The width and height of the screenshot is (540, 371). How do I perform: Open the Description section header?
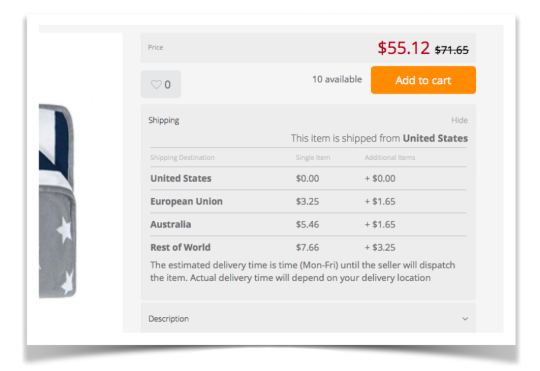point(308,318)
